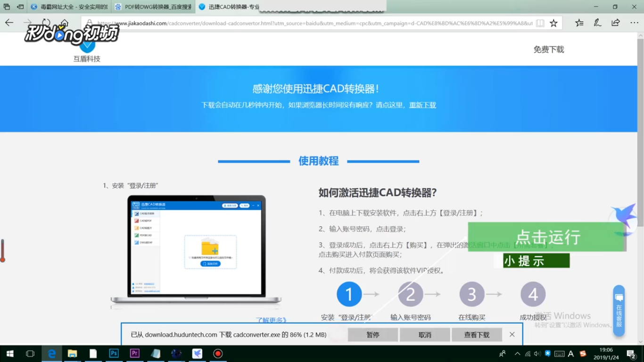This screenshot has height=362, width=644.
Task: Click the set these tabs aside icon
Action: 20,7
